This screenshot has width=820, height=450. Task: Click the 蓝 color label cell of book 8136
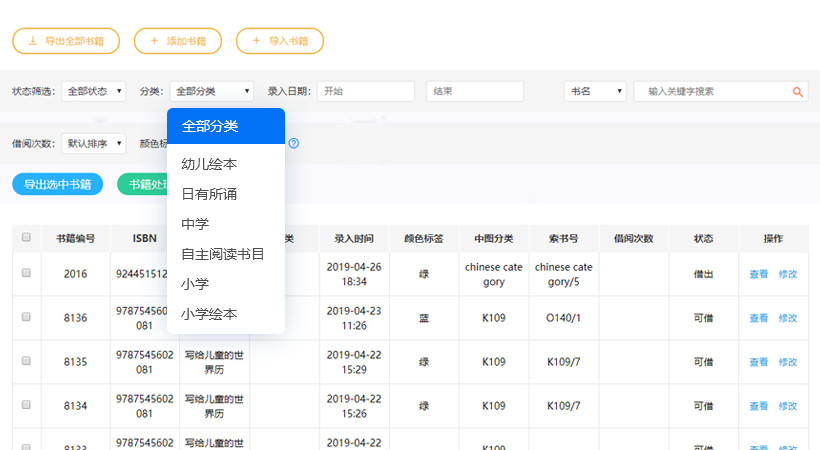click(x=424, y=318)
